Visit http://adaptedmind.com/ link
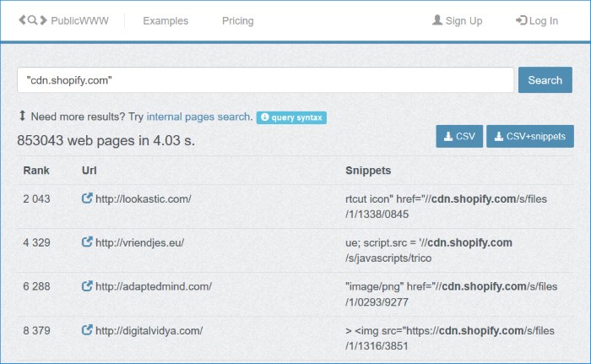Viewport: 591px width, 364px height. [154, 286]
